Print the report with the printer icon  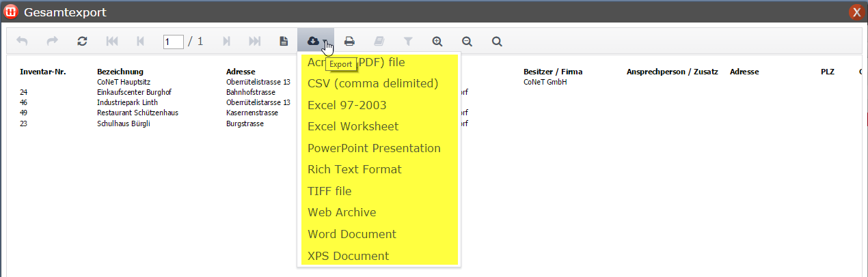[x=349, y=42]
